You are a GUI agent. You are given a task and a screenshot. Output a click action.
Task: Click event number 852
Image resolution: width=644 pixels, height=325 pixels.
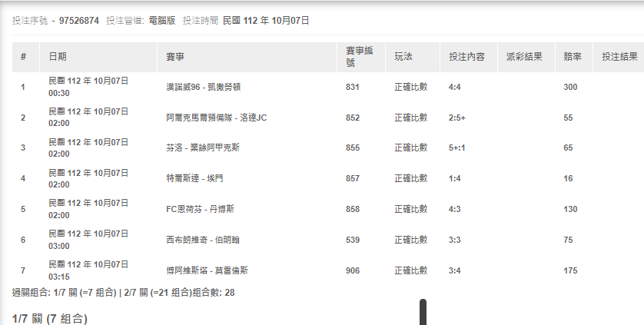click(x=353, y=118)
